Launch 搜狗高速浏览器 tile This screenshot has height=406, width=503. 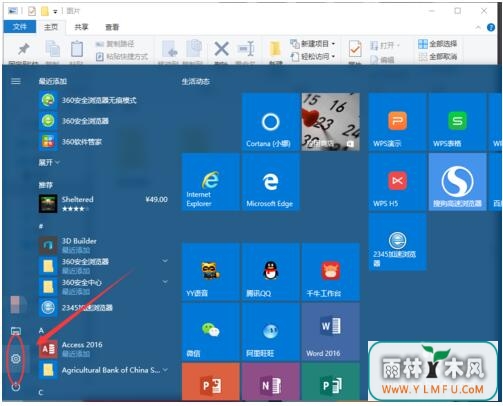[x=457, y=182]
